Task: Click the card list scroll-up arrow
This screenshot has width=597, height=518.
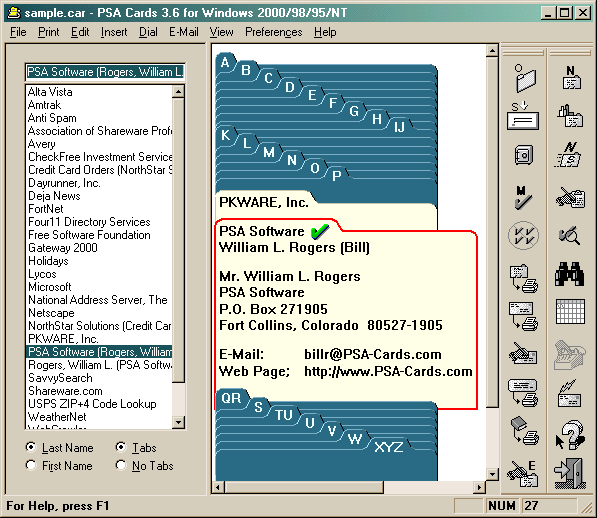Action: tap(178, 91)
